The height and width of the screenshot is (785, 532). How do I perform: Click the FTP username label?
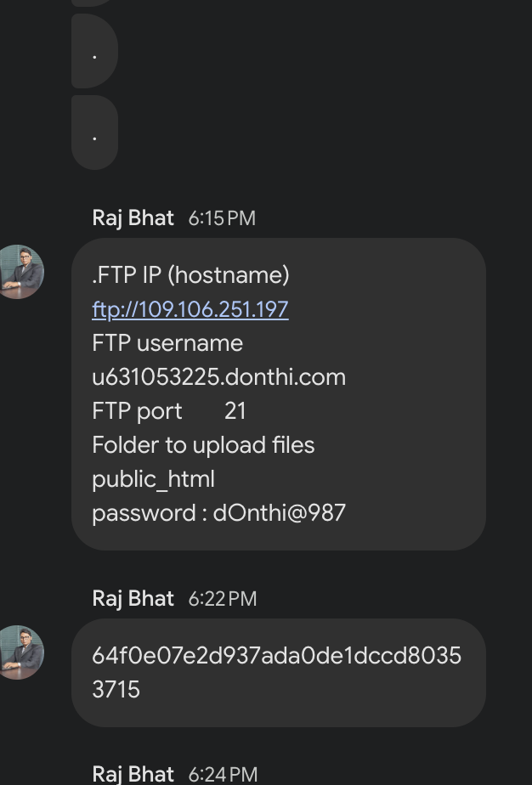(x=167, y=343)
